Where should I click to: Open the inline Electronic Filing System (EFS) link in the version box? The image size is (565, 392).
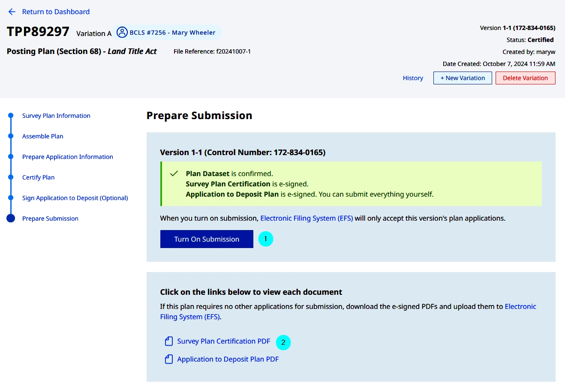coord(307,218)
